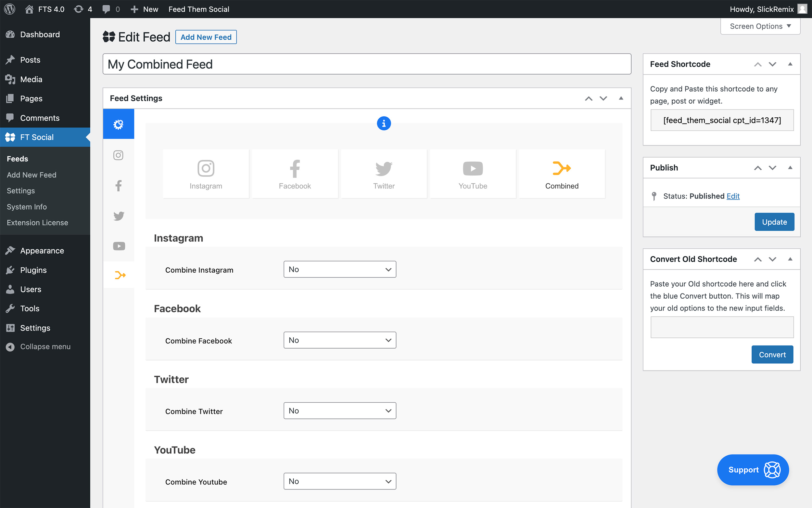Go to System Info submenu item
This screenshot has height=508, width=812.
pyautogui.click(x=27, y=207)
